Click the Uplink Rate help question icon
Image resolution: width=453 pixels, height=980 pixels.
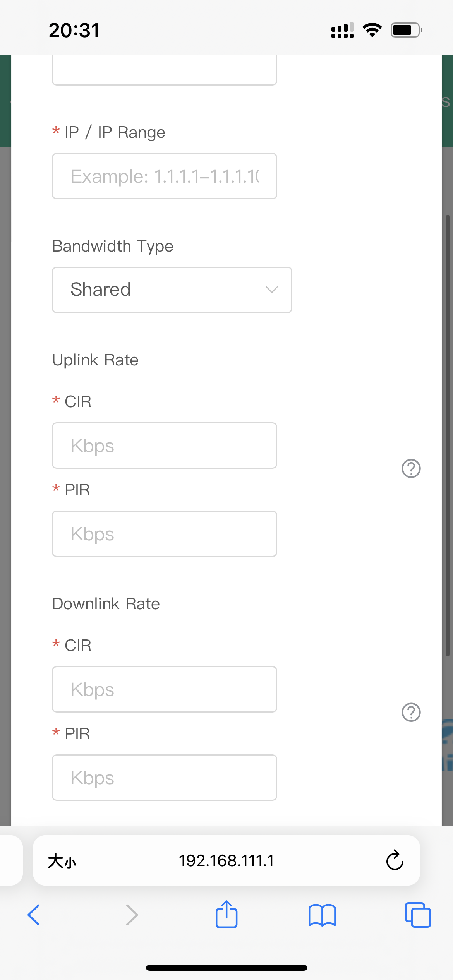(411, 469)
